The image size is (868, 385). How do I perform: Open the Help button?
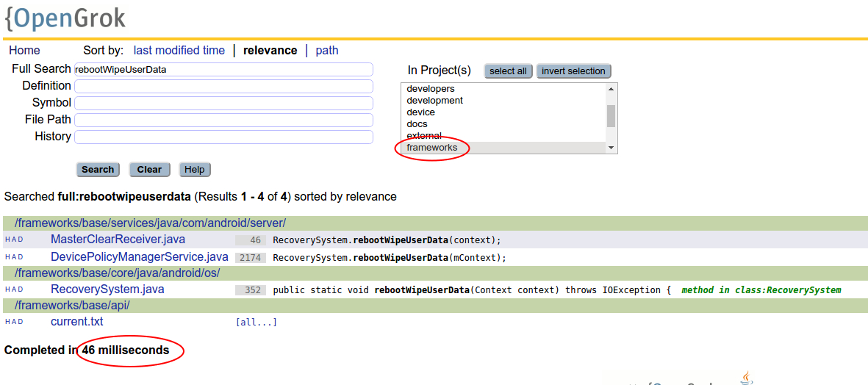coord(194,170)
